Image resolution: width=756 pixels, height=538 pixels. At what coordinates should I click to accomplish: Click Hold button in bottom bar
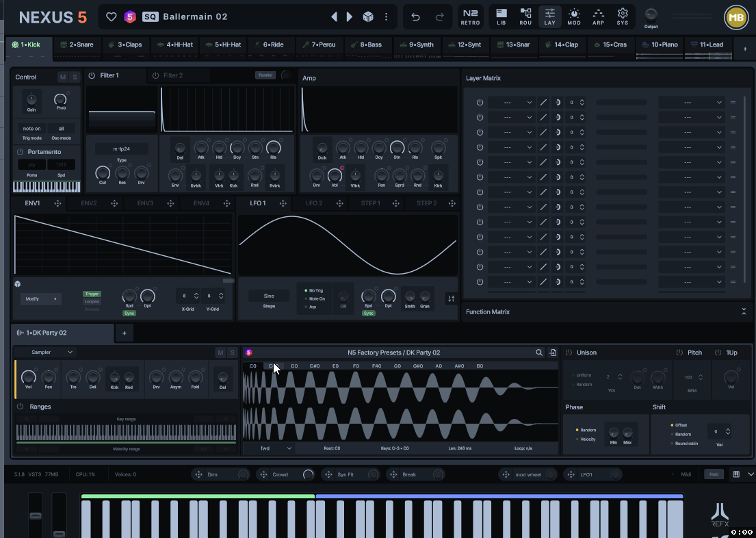(x=714, y=474)
